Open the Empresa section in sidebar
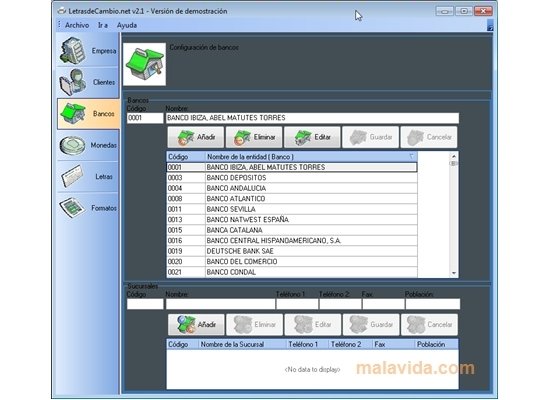 tap(88, 51)
